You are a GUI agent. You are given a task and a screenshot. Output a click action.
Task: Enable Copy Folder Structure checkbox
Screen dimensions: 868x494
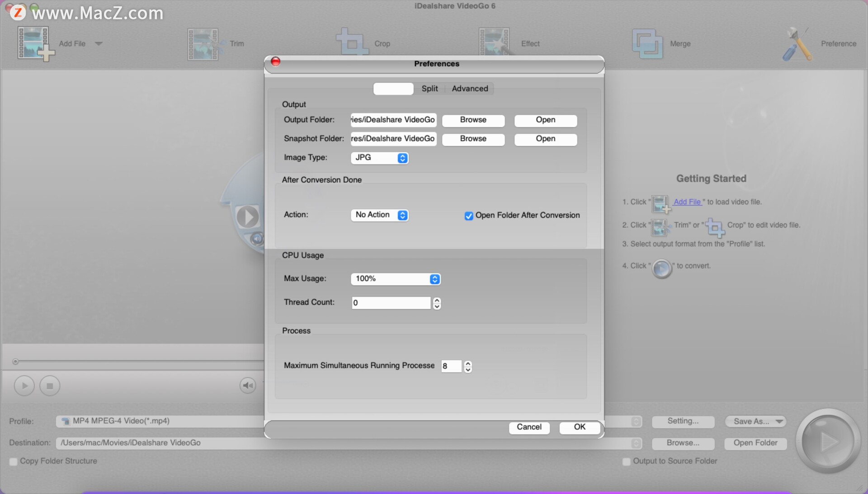pos(13,461)
